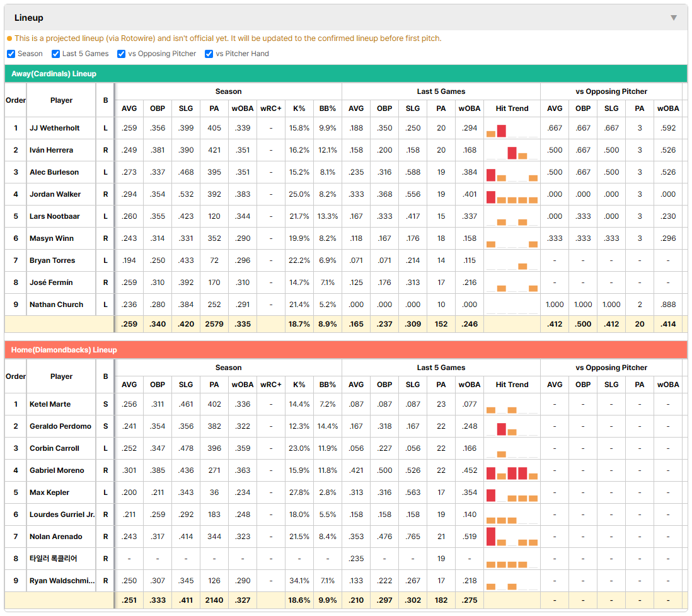Toggle the vs Pitcher Hand checkbox
This screenshot has width=692, height=616.
click(209, 54)
